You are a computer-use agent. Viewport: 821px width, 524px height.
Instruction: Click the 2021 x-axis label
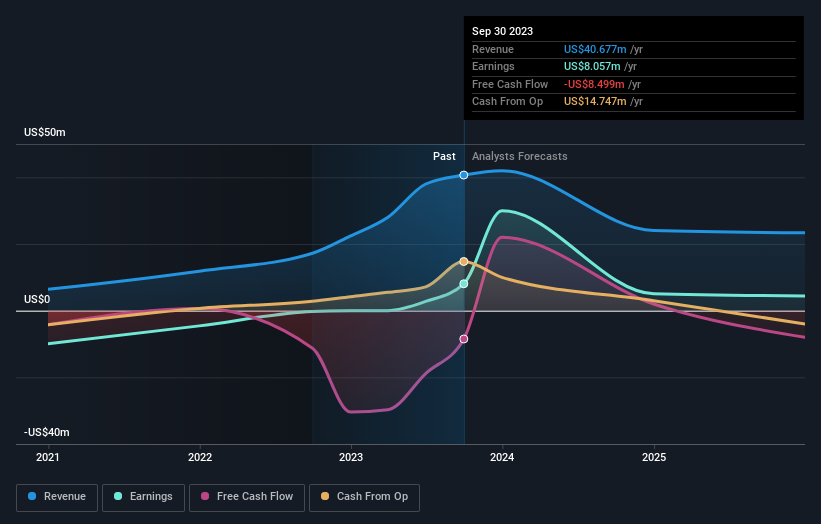48,458
